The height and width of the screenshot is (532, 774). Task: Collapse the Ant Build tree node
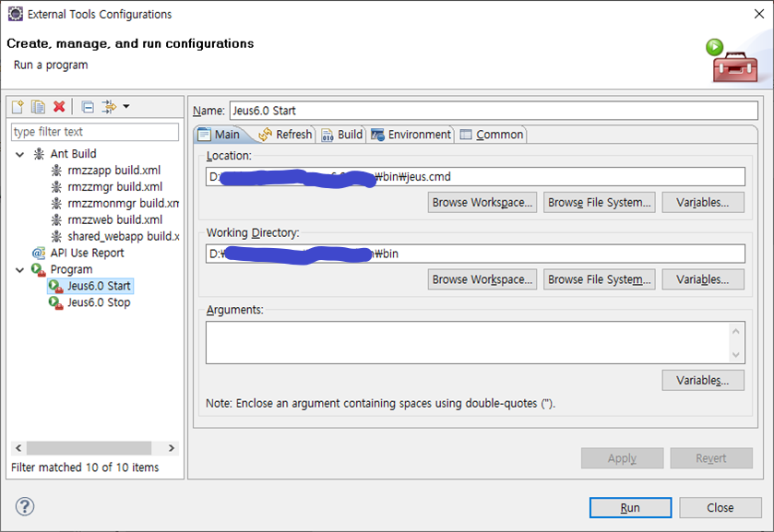(19, 155)
